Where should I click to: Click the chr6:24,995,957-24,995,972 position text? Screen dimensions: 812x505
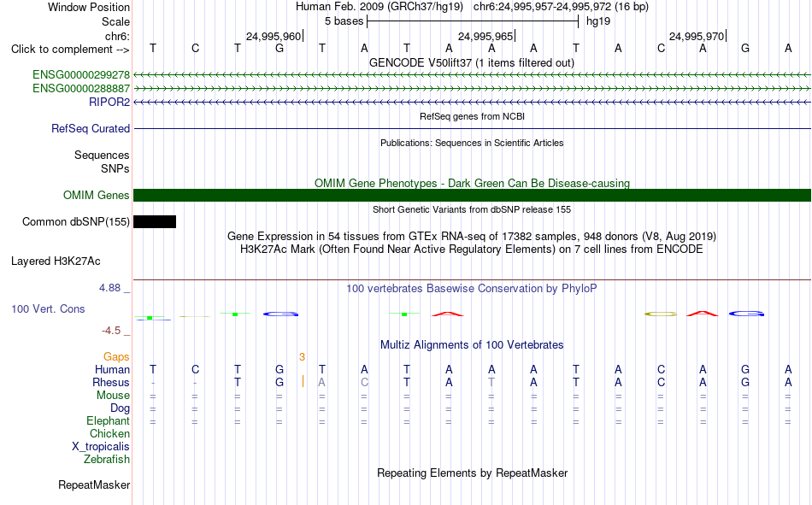561,7
